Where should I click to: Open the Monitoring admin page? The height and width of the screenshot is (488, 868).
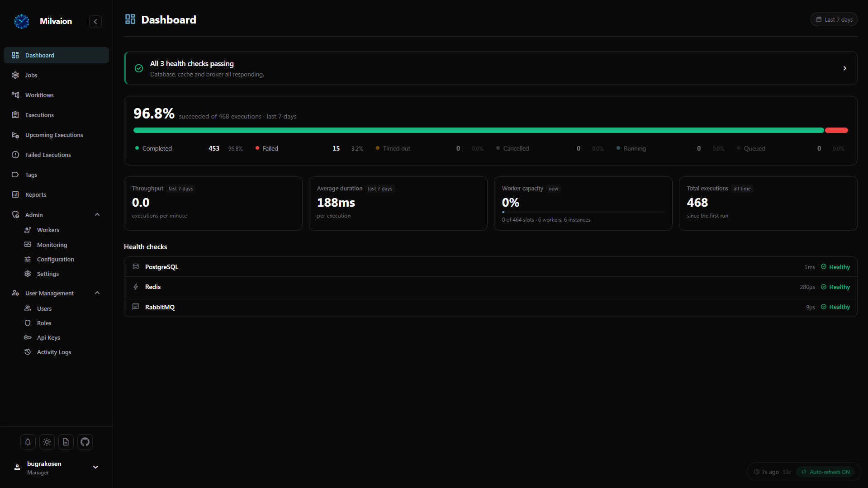click(x=52, y=245)
